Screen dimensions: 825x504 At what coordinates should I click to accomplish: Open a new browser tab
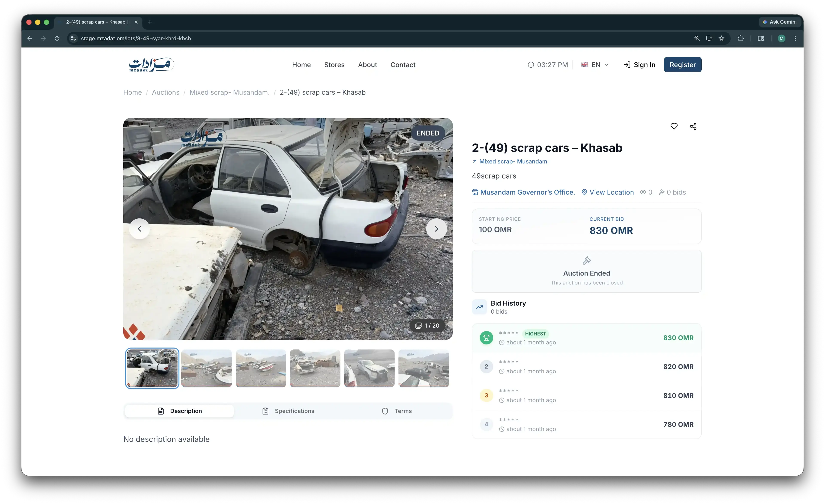coord(150,22)
